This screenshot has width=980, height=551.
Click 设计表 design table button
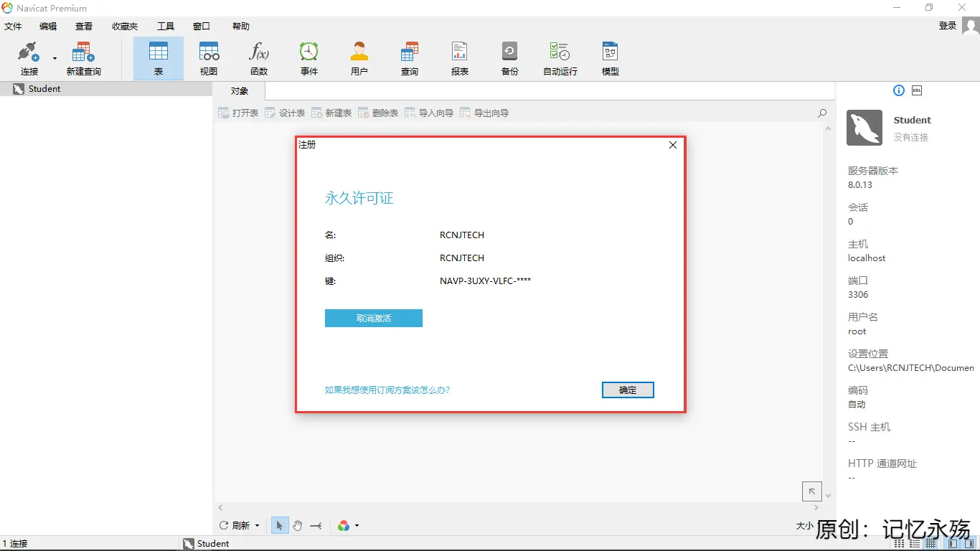pyautogui.click(x=285, y=113)
